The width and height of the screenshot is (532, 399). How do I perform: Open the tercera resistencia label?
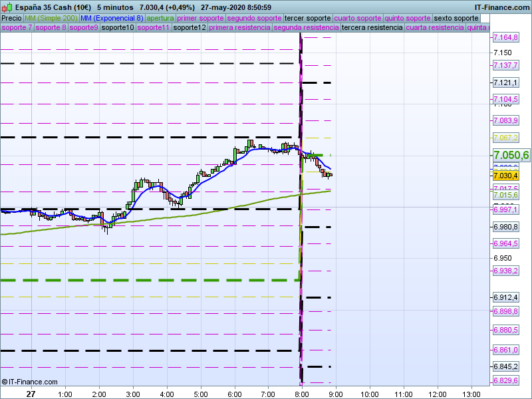372,28
